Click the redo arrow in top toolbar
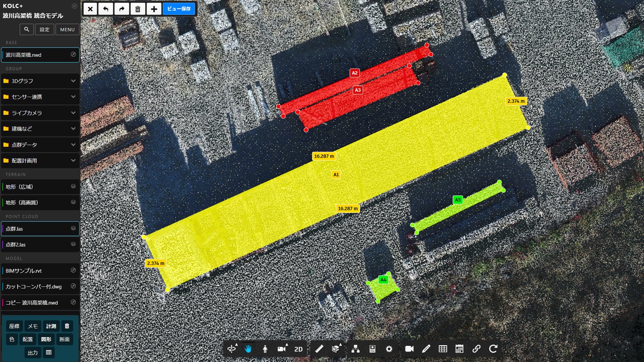The height and width of the screenshot is (362, 644). point(122,9)
